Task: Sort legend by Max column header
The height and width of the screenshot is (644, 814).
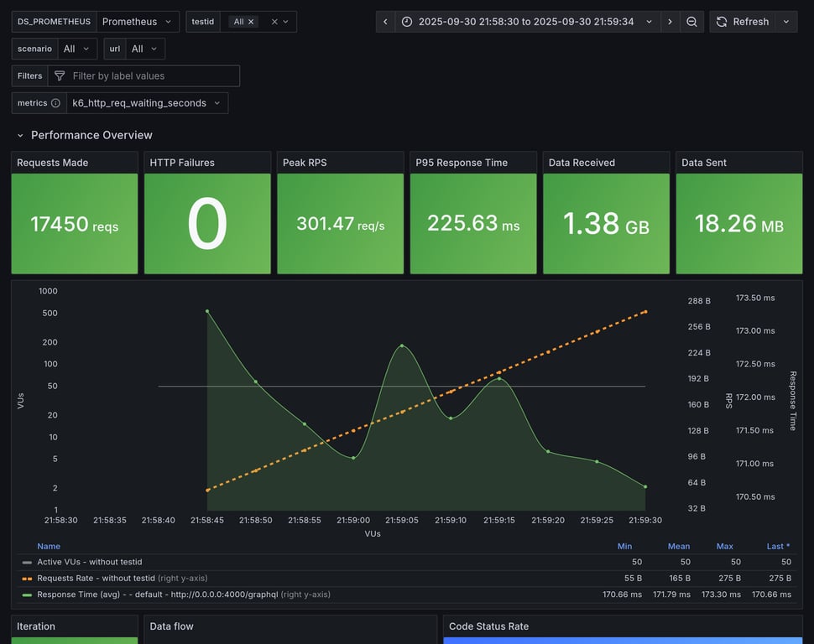Action: tap(724, 546)
